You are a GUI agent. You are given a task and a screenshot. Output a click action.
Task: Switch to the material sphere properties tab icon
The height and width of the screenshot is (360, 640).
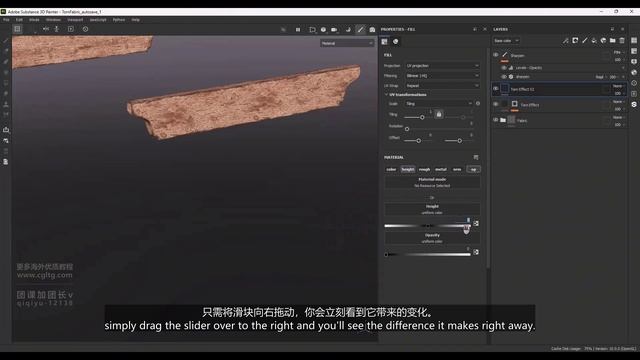[396, 41]
